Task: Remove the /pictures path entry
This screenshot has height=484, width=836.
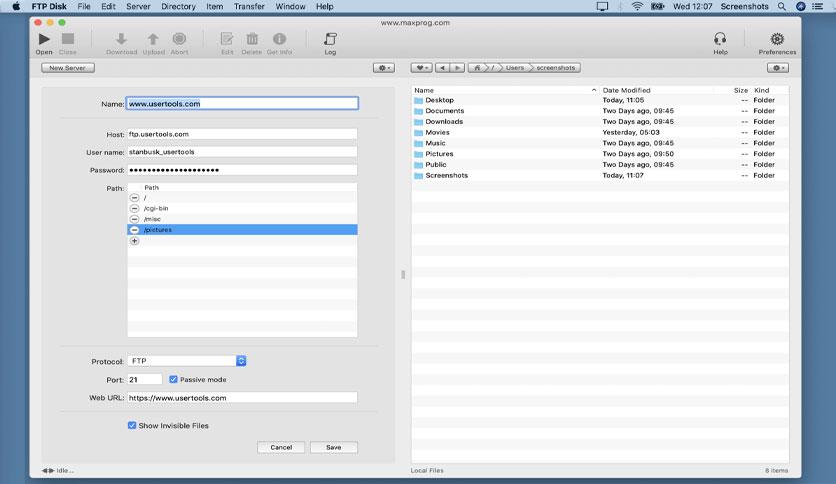Action: point(134,230)
